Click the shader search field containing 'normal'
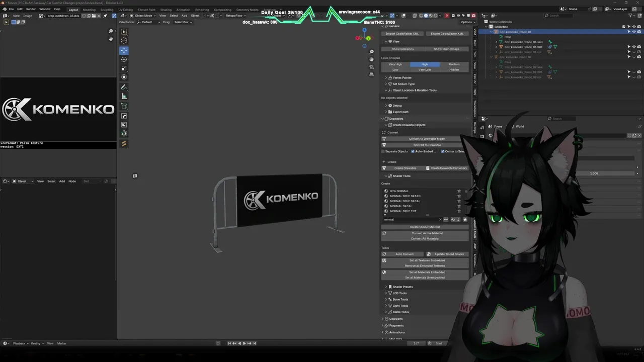The width and height of the screenshot is (644, 362). [x=412, y=220]
